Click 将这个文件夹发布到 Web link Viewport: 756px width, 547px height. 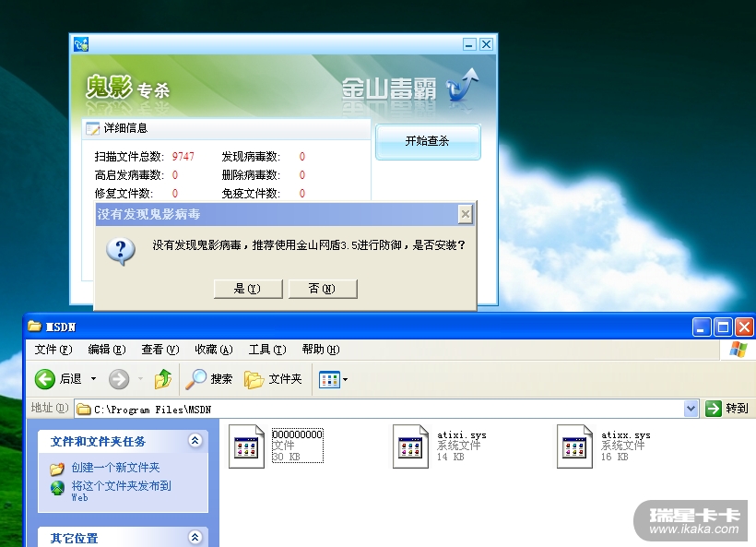coord(121,491)
